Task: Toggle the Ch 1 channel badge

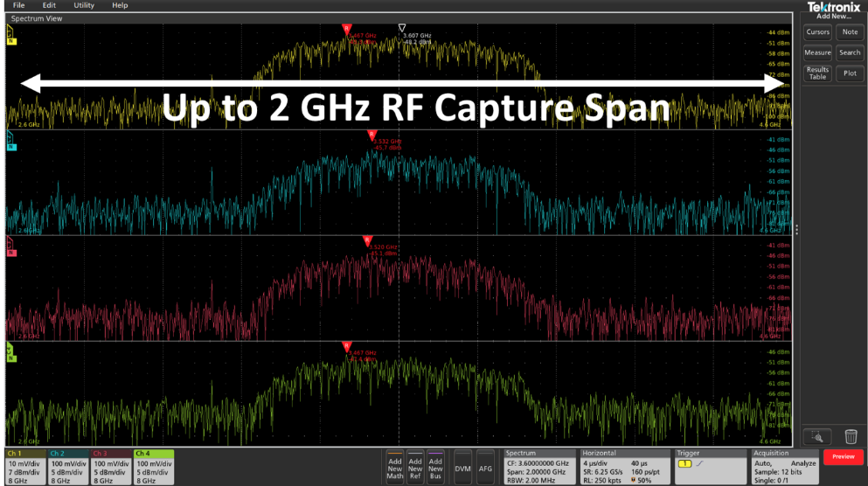Action: pyautogui.click(x=24, y=468)
